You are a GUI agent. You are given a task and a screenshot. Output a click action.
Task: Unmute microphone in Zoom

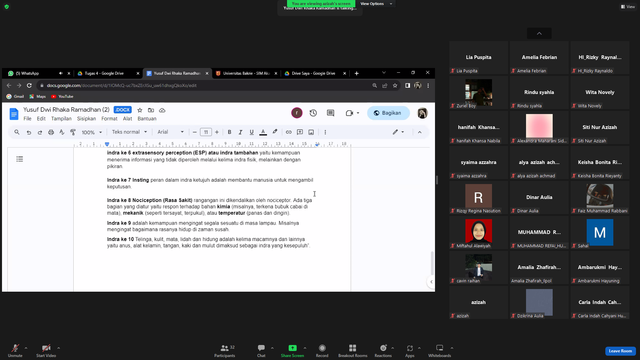(15, 351)
